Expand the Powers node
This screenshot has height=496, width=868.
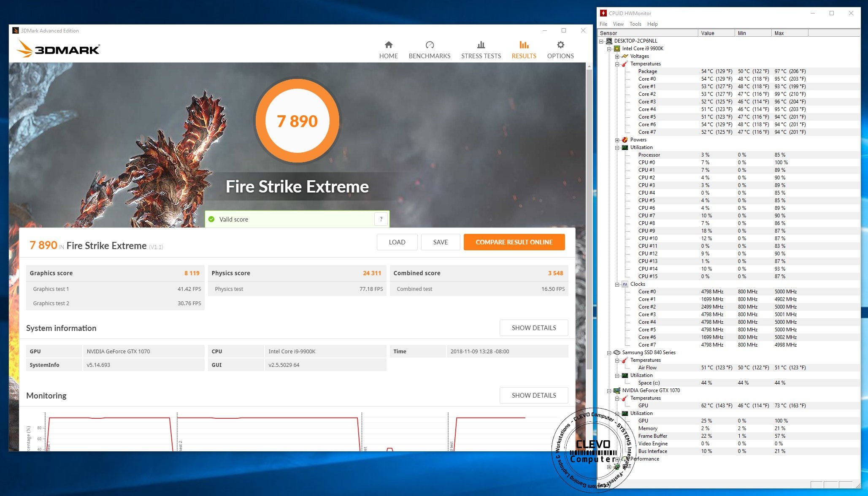(617, 140)
